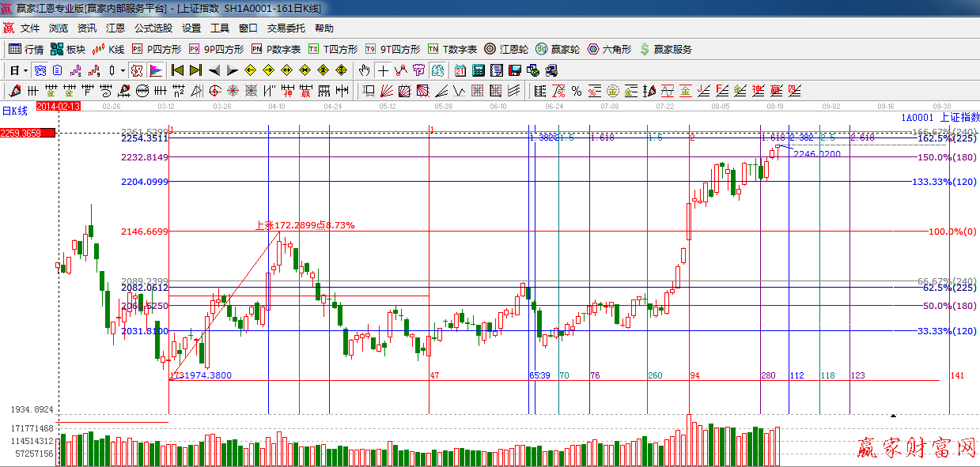Click the floppy disk save icon
This screenshot has height=467, width=980.
(x=515, y=70)
